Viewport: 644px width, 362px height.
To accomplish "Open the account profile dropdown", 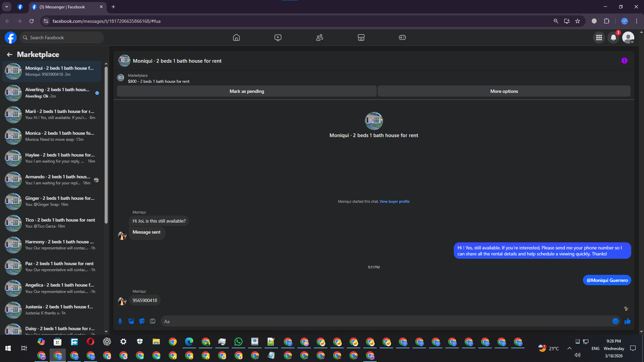I will click(628, 38).
